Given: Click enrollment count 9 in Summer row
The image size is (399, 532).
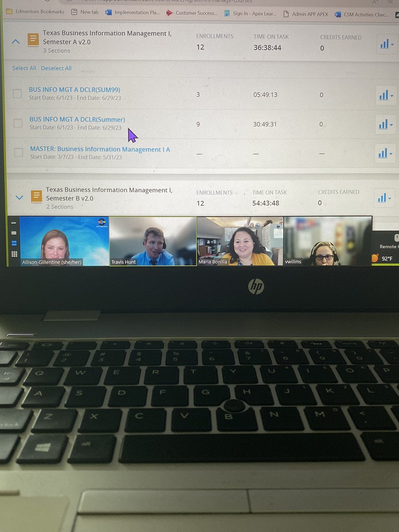Looking at the screenshot, I should coord(198,124).
